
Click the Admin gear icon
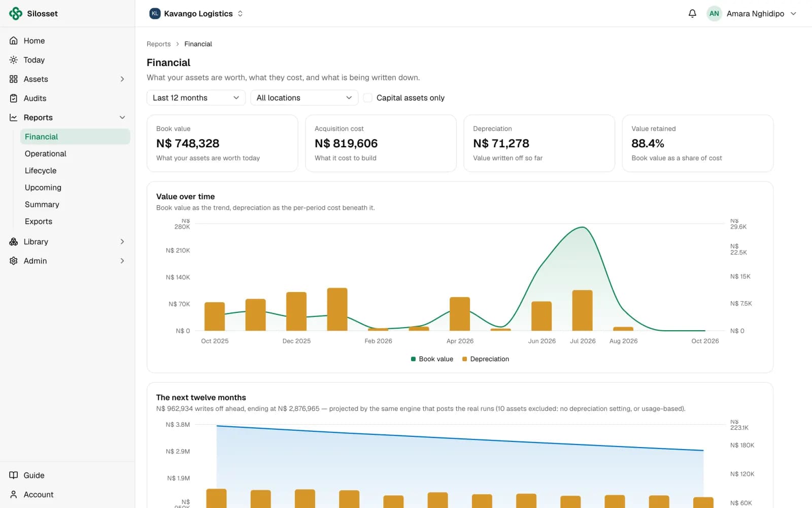(x=14, y=261)
